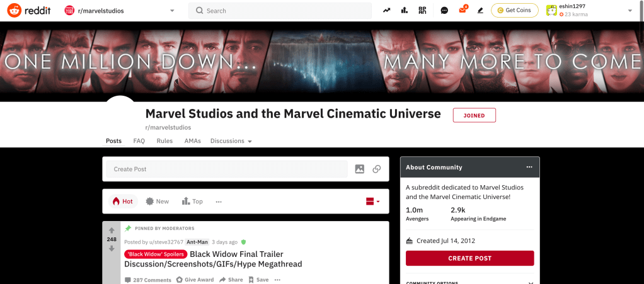Click the Get Coins button
This screenshot has width=644, height=284.
pos(514,11)
